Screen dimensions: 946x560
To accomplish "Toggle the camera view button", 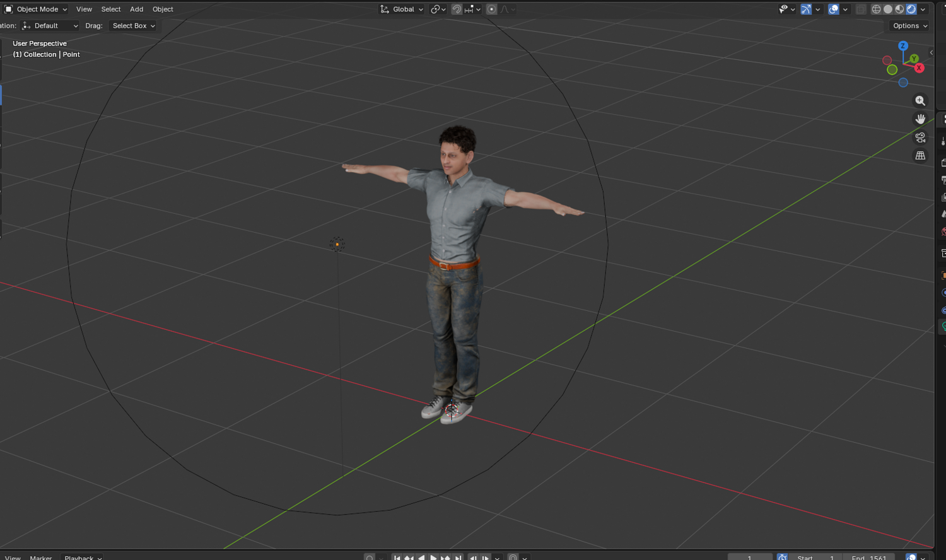I will click(920, 137).
